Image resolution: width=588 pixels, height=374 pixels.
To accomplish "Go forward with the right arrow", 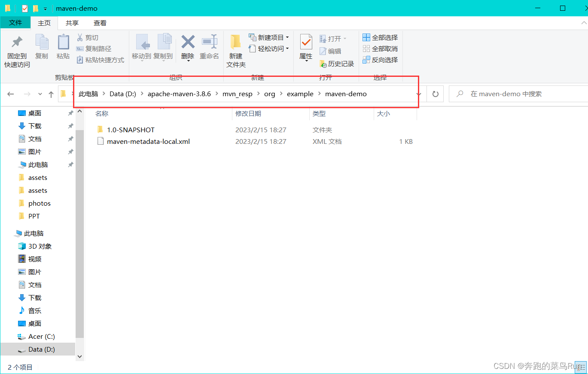I will pos(27,94).
